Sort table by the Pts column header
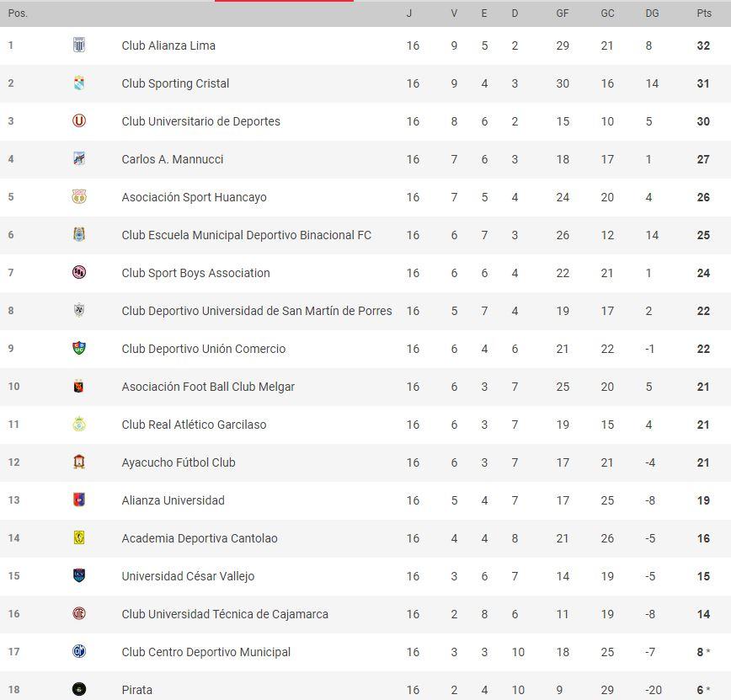 (x=704, y=13)
